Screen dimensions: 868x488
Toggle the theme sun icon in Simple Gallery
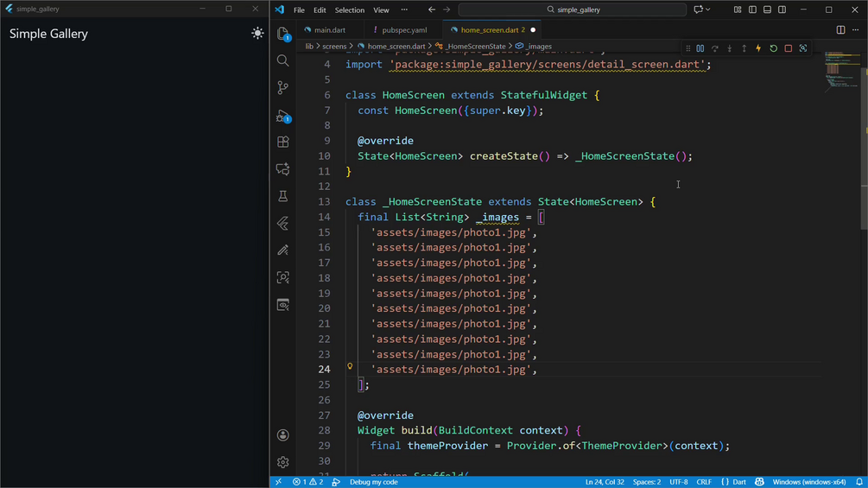tap(257, 33)
